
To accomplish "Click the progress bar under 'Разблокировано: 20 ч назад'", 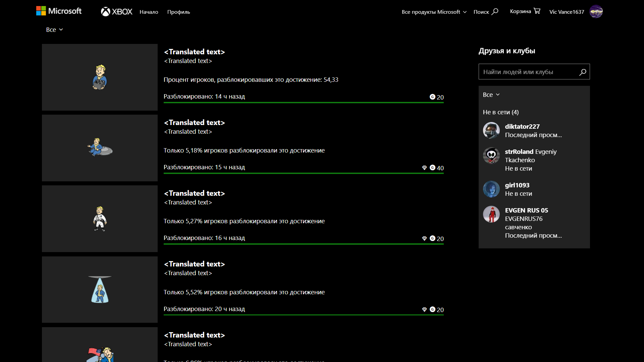I will 304,315.
